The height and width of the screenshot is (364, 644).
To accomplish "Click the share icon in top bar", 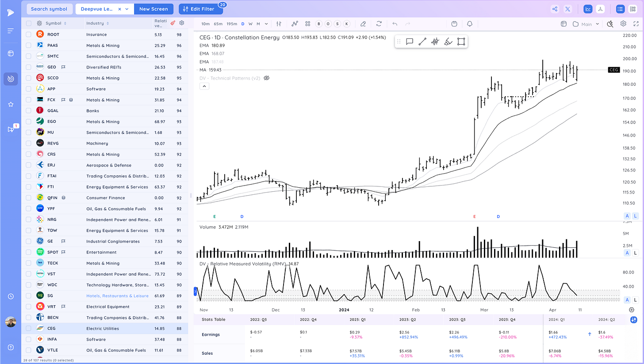I will [x=555, y=9].
